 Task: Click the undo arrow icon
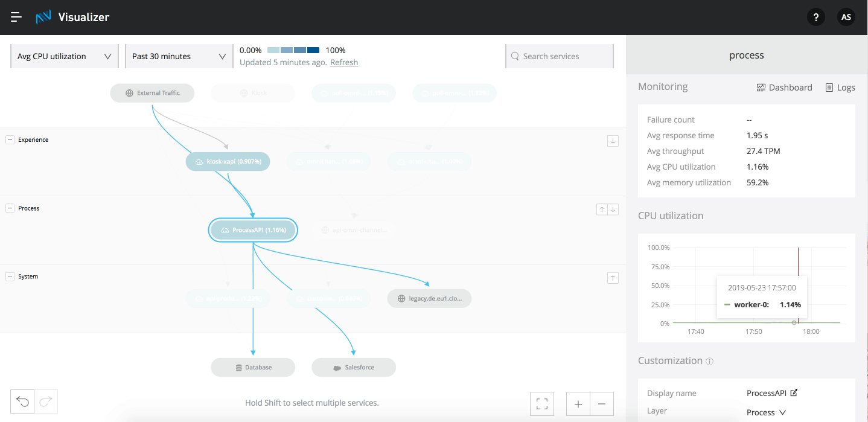pyautogui.click(x=22, y=401)
